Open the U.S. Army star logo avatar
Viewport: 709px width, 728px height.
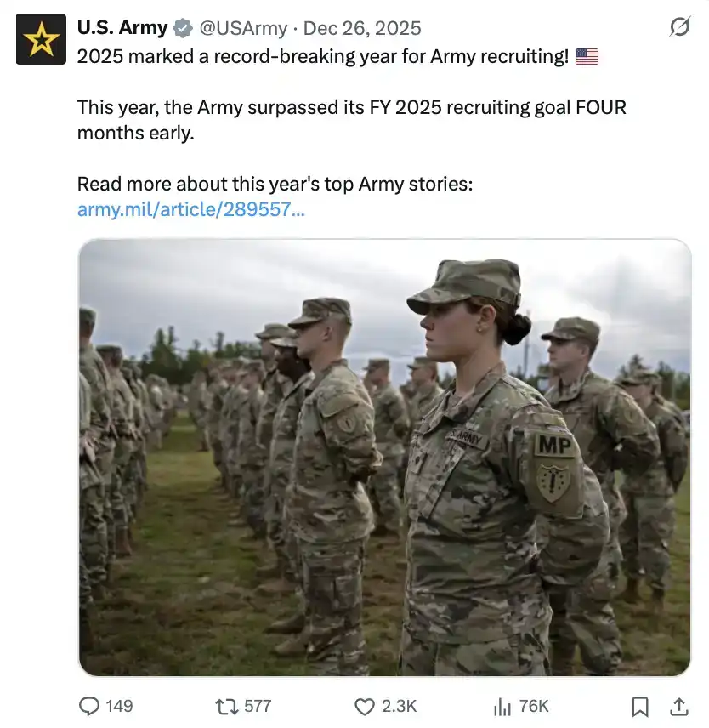pyautogui.click(x=41, y=39)
